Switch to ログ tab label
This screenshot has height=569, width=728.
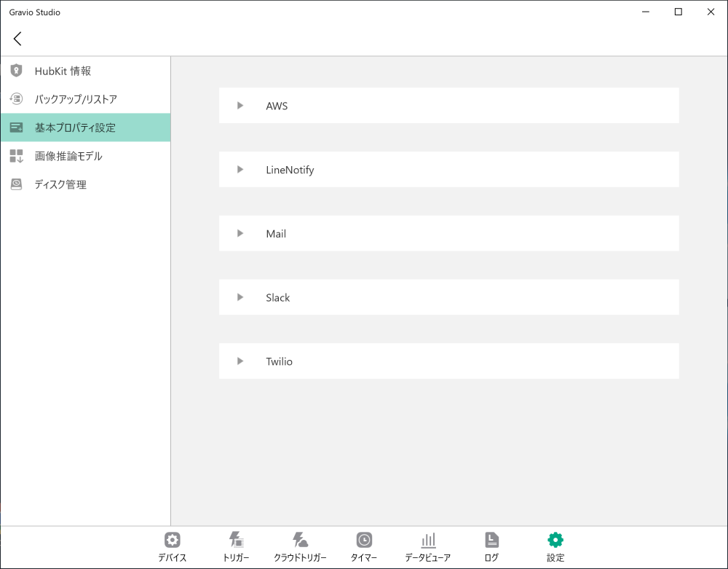click(491, 557)
